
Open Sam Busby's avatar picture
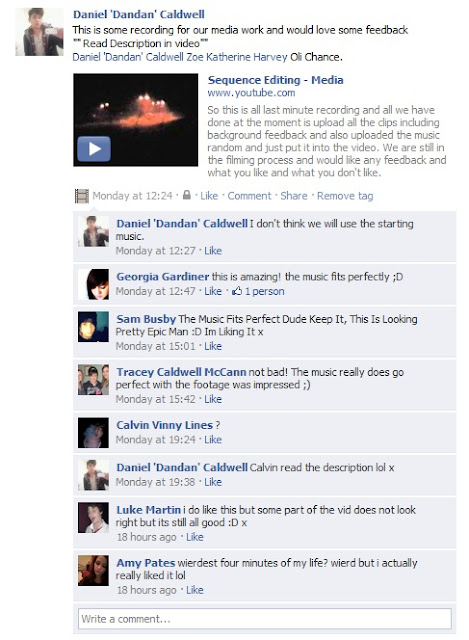(93, 327)
